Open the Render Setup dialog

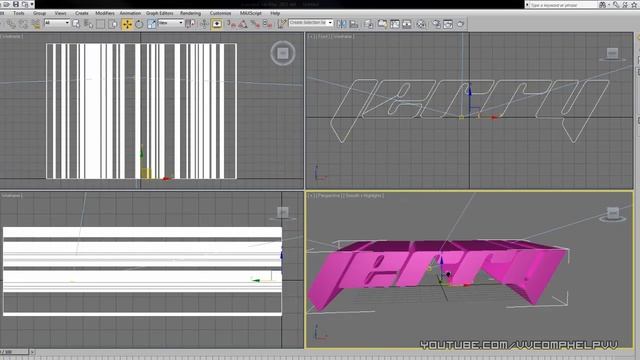pyautogui.click(x=436, y=24)
